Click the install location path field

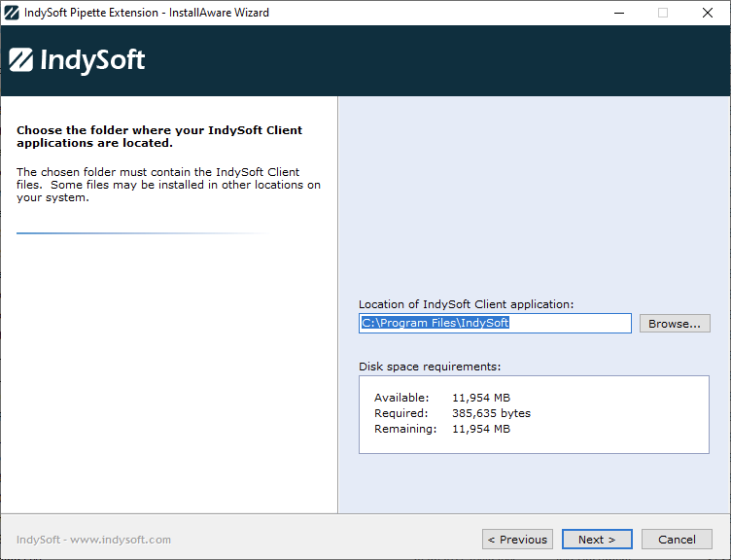494,324
